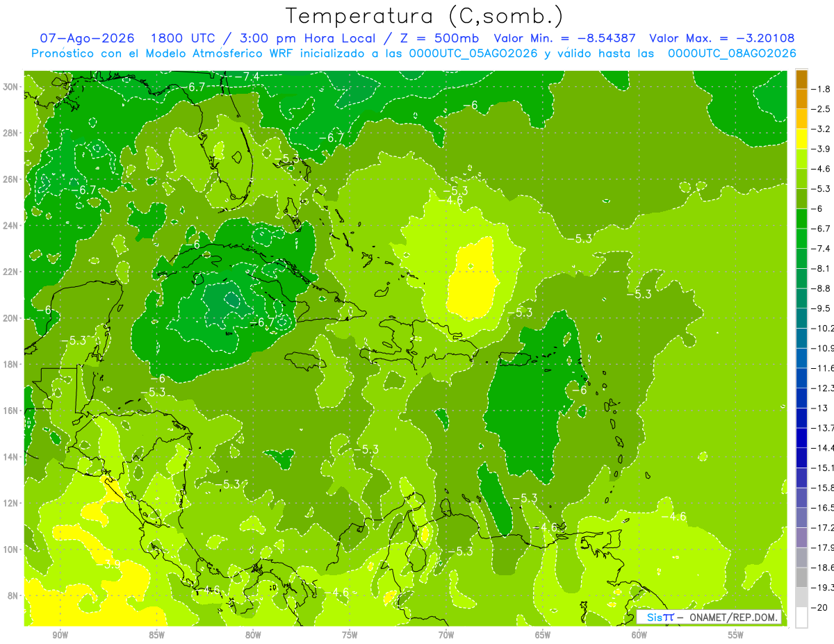Click color bar swatch between -8.8 and -9.5
Image resolution: width=834 pixels, height=644 pixels.
point(801,298)
